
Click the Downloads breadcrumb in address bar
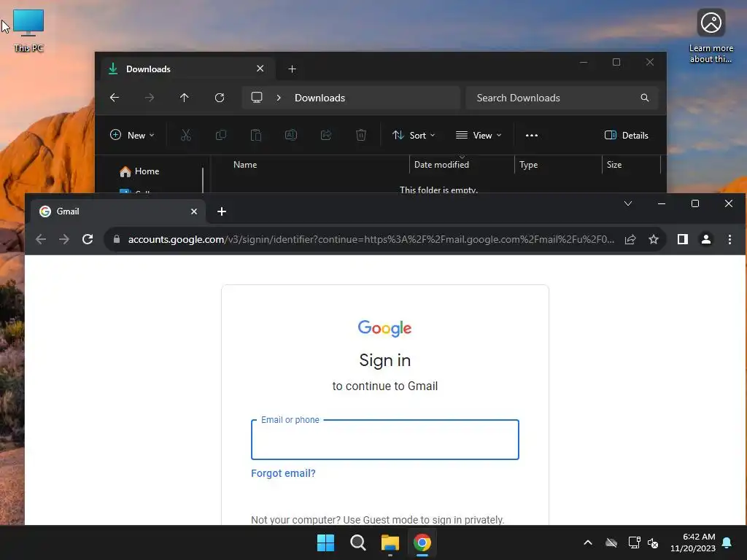(320, 98)
